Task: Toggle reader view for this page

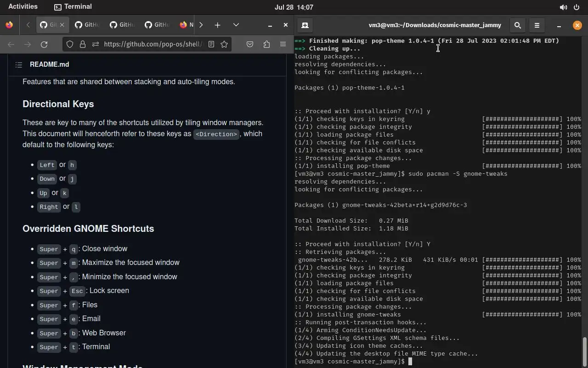Action: coord(211,44)
